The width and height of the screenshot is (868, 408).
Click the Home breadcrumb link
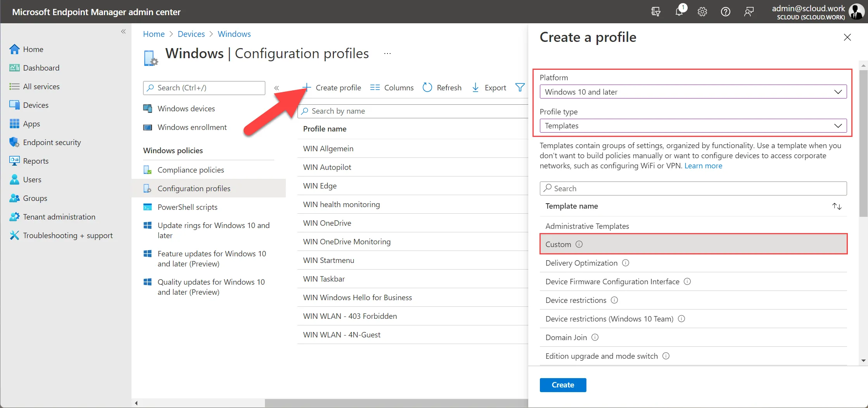154,34
